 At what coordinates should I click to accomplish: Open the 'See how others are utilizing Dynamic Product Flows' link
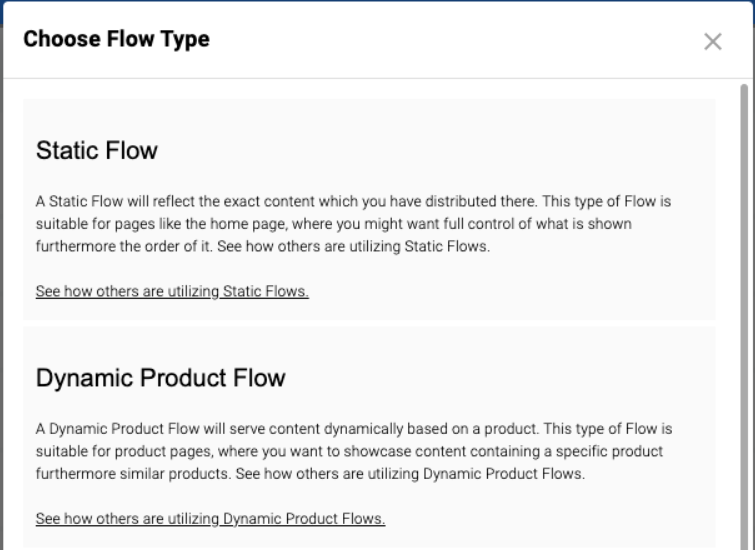(210, 518)
